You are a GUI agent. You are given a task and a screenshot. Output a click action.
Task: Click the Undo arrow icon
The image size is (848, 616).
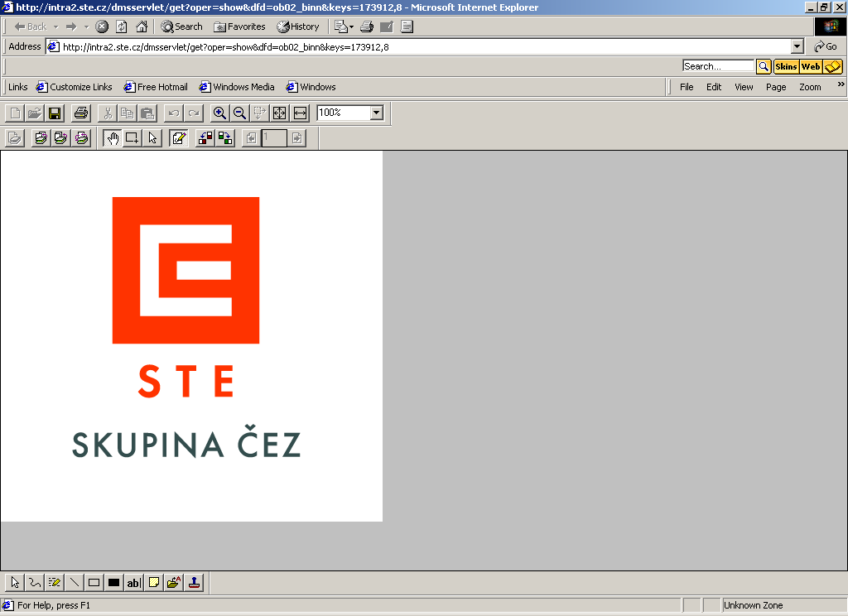(x=174, y=113)
